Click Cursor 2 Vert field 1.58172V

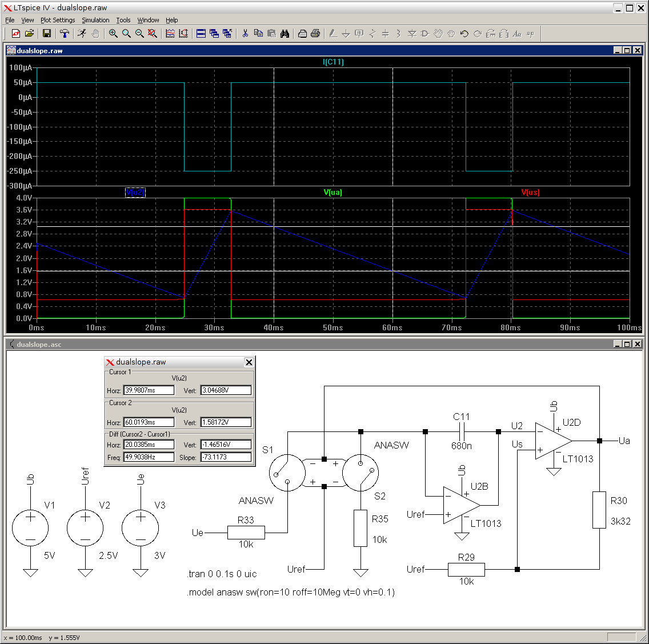tap(226, 422)
